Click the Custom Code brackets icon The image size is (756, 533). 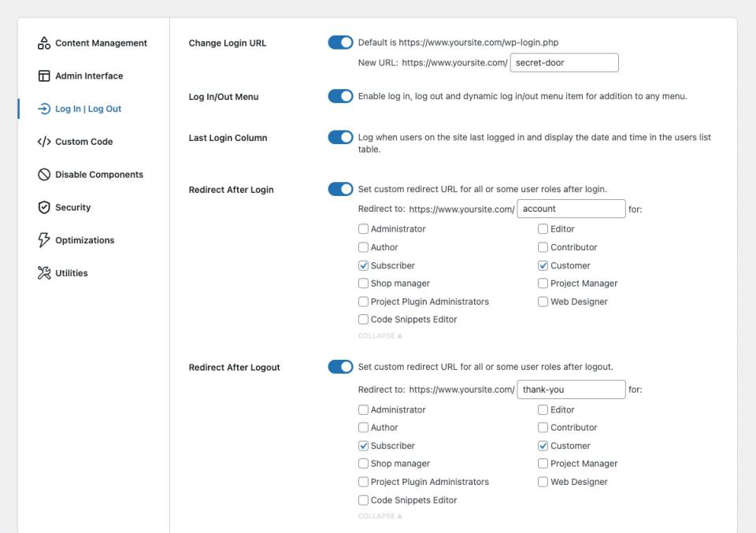(x=44, y=142)
